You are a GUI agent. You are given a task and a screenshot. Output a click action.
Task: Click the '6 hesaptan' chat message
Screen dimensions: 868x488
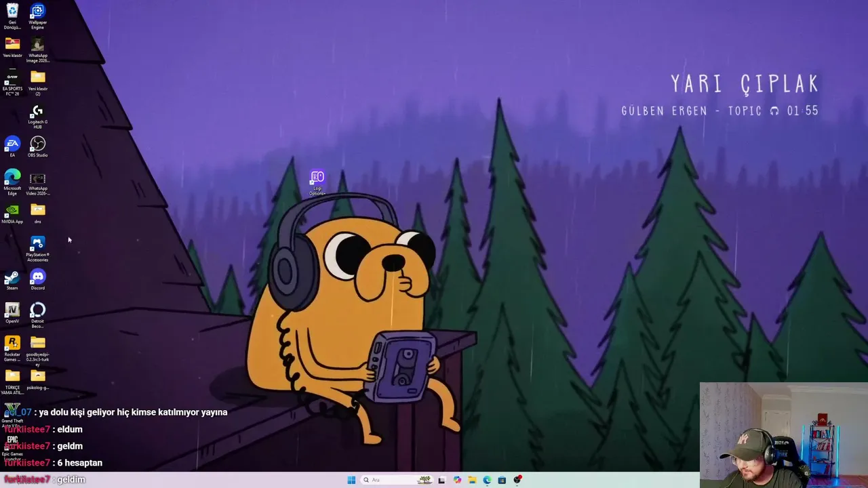point(80,463)
